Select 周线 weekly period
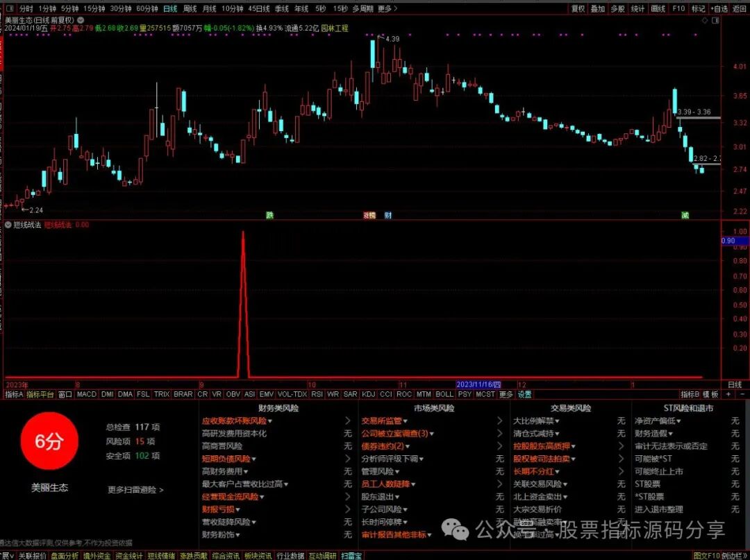The width and height of the screenshot is (750, 560). click(190, 8)
